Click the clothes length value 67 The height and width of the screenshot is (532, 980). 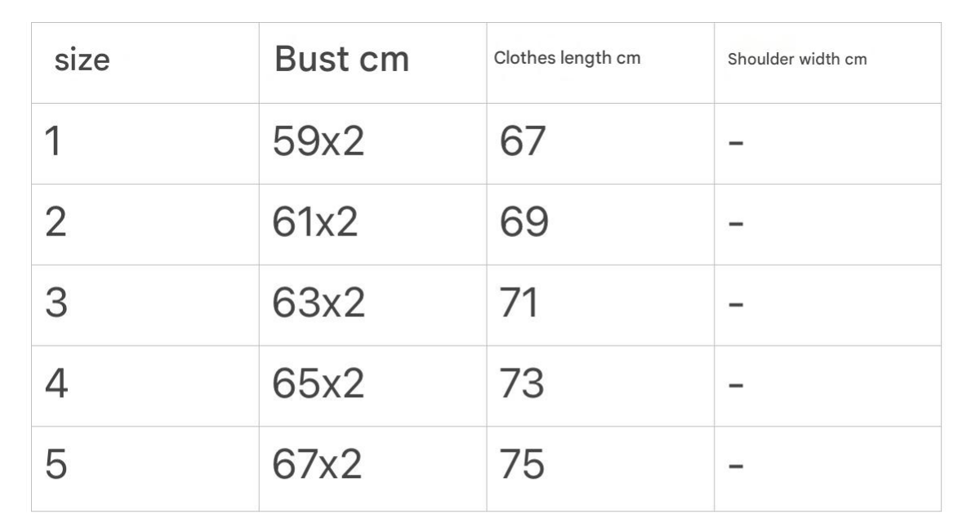pos(522,143)
